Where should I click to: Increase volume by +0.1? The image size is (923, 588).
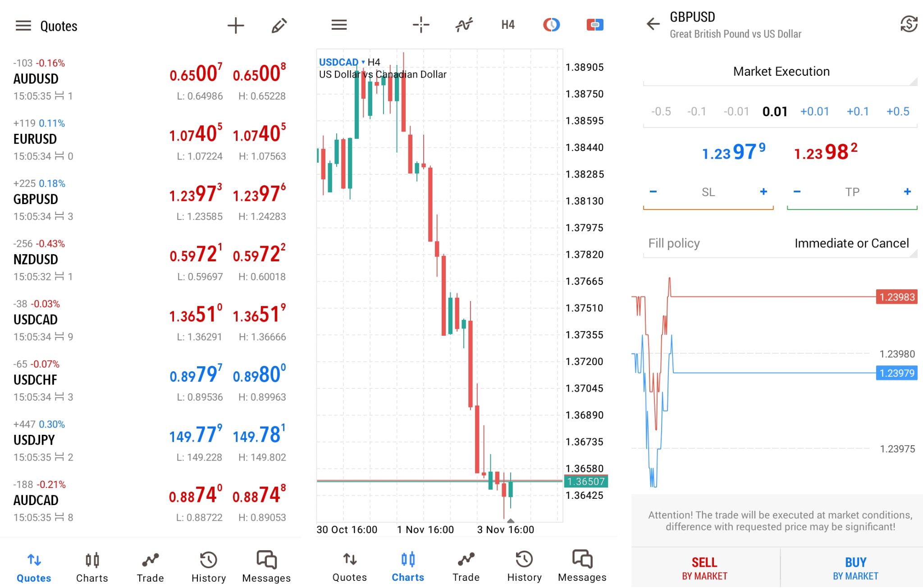click(x=857, y=111)
